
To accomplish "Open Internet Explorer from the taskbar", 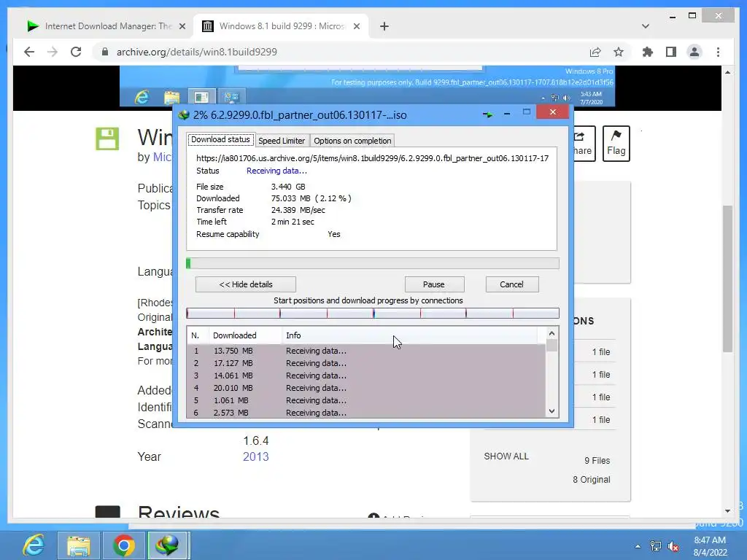I will [x=34, y=545].
